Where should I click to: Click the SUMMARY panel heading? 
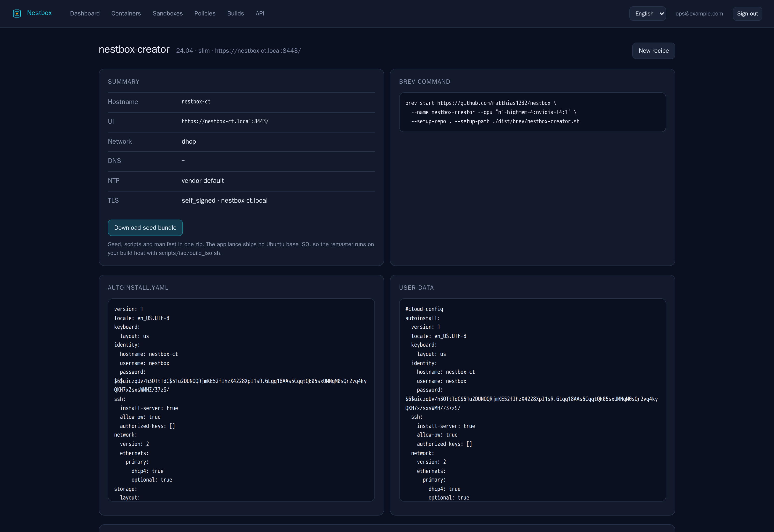(123, 82)
